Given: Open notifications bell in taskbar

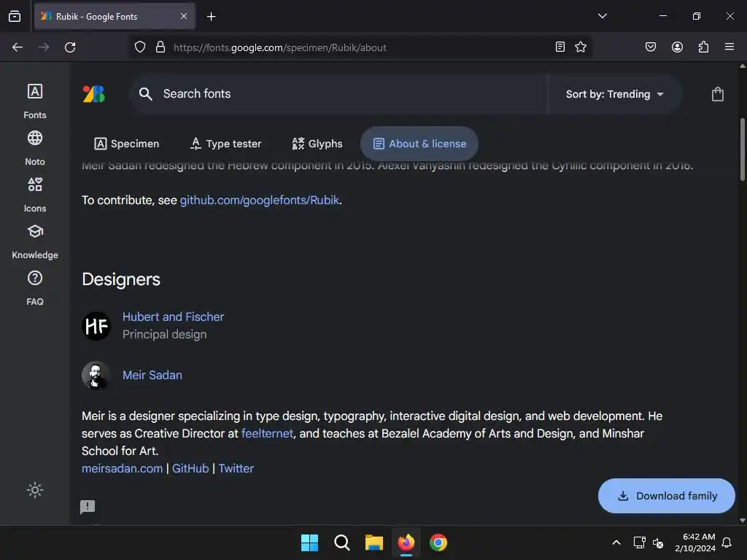Looking at the screenshot, I should (727, 542).
